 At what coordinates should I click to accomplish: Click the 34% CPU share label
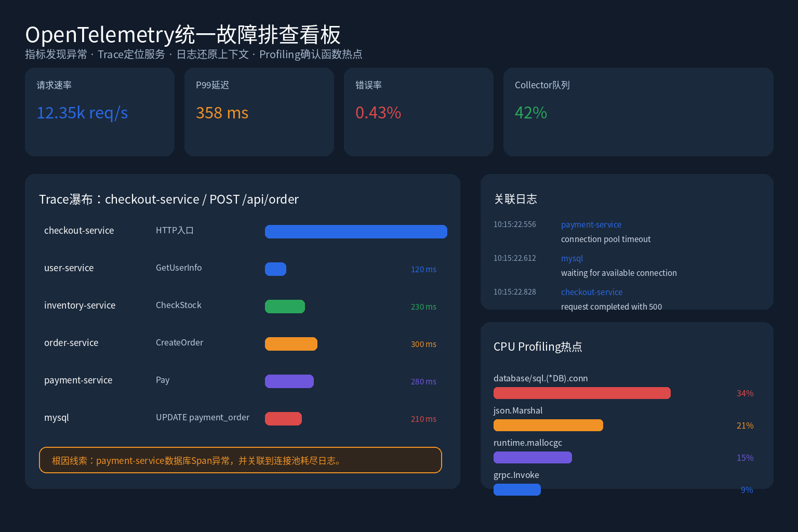click(745, 393)
